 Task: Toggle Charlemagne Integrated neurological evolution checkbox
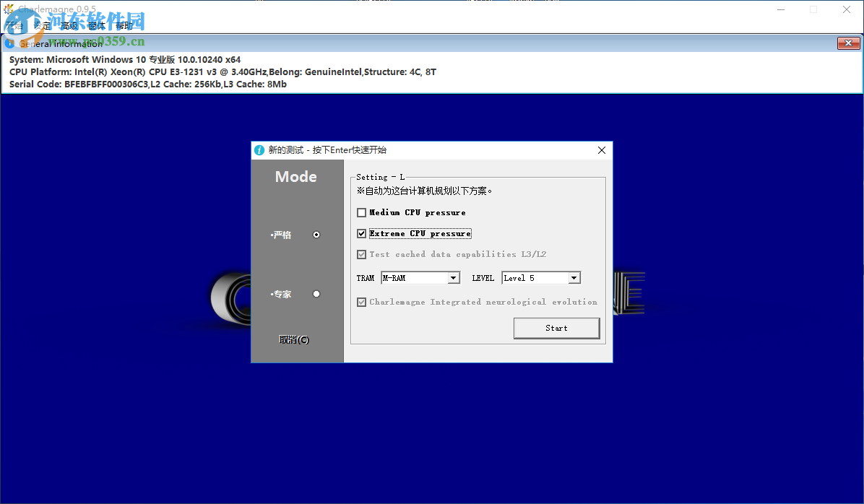click(361, 303)
